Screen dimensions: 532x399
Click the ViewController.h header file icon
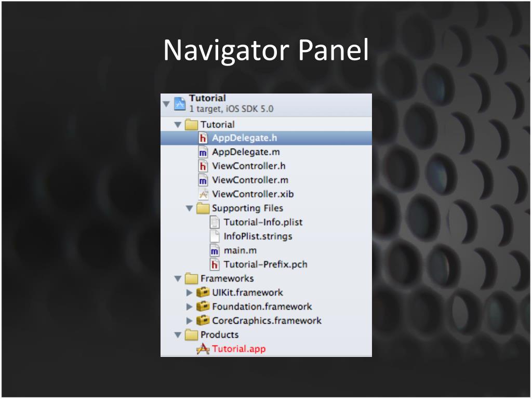(x=203, y=166)
